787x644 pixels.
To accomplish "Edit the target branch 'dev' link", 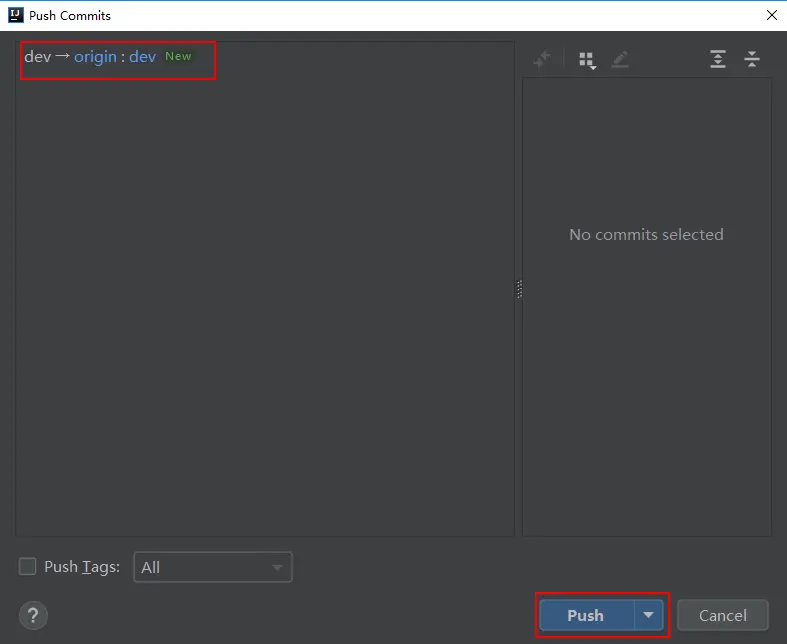I will pos(143,57).
